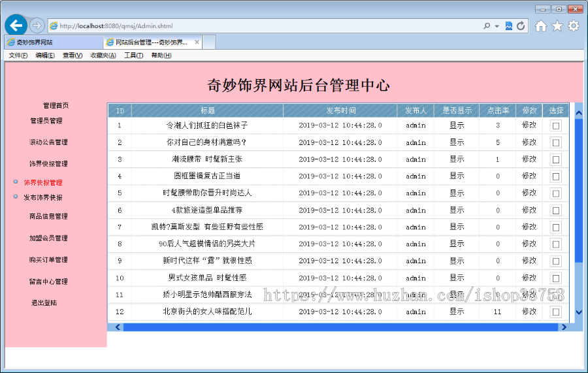588x373 pixels.
Task: Open 滚动公告管理 in sidebar
Action: (48, 142)
